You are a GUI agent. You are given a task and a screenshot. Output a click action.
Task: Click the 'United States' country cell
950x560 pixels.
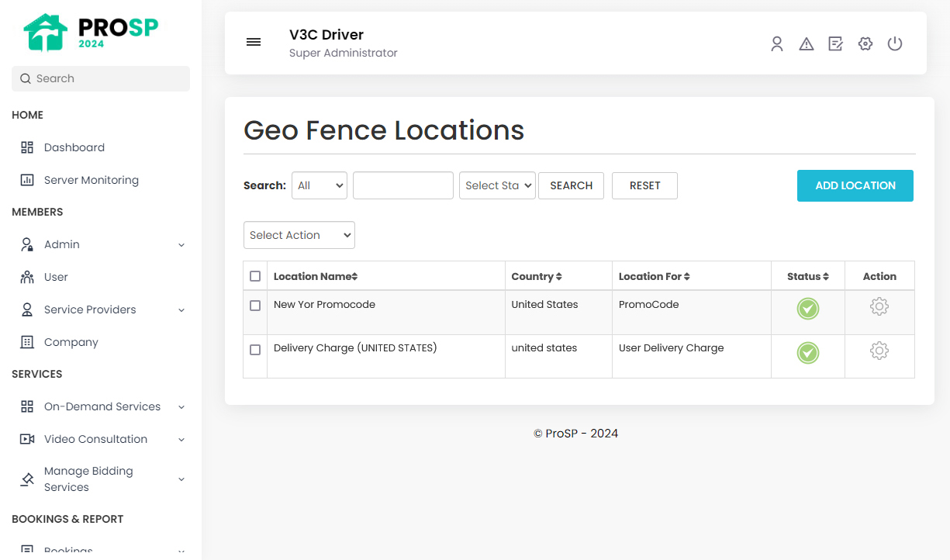pos(544,305)
